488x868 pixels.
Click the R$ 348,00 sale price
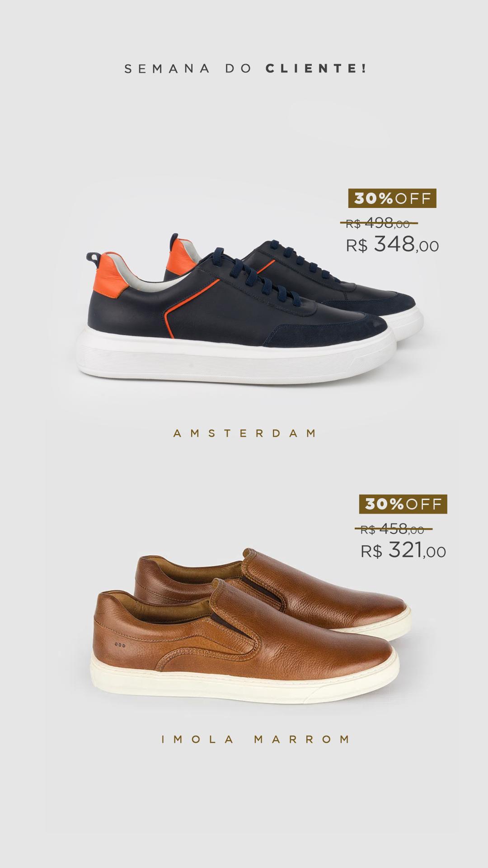(392, 245)
